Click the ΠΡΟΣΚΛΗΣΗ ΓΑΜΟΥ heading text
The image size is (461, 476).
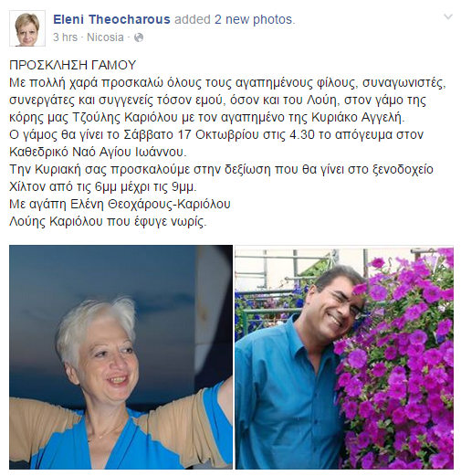pos(73,65)
